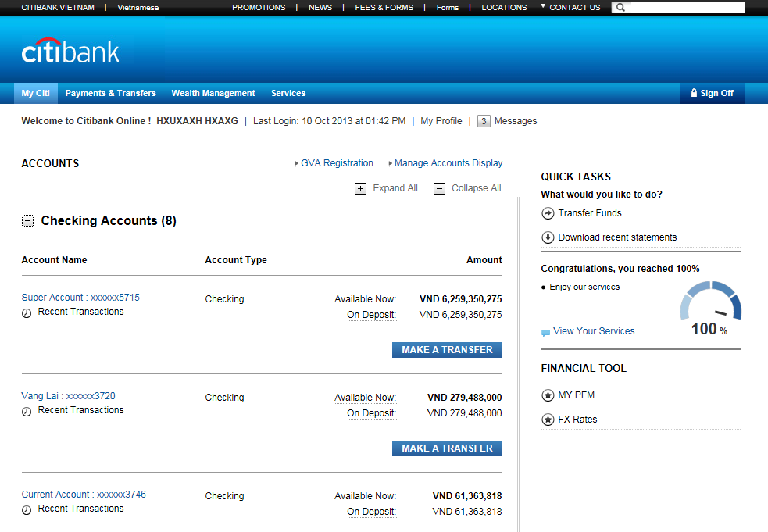Screen dimensions: 768x532
Task: Click the search magnifier icon
Action: (x=620, y=7)
